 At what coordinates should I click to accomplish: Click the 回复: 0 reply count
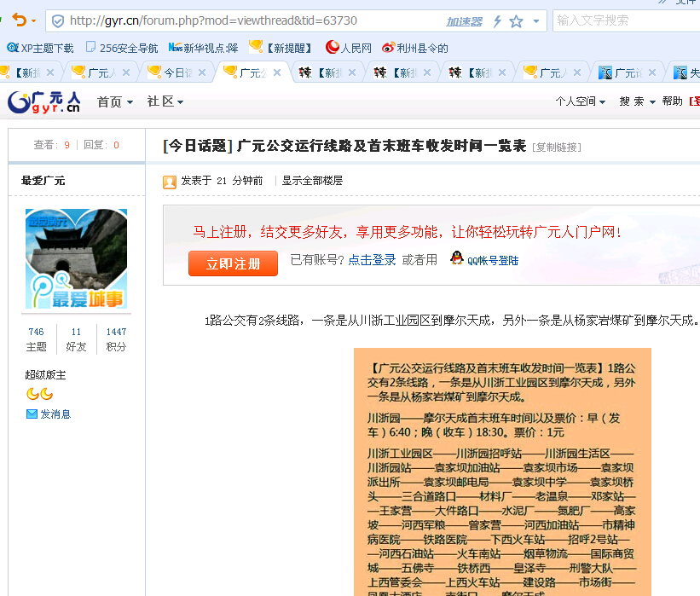[101, 145]
